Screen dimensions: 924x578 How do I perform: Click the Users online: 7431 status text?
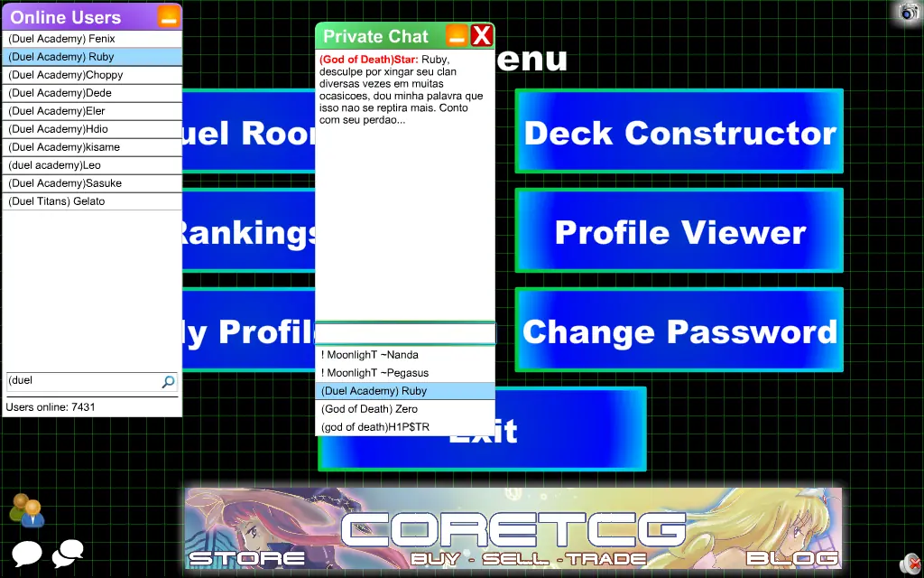(x=51, y=407)
